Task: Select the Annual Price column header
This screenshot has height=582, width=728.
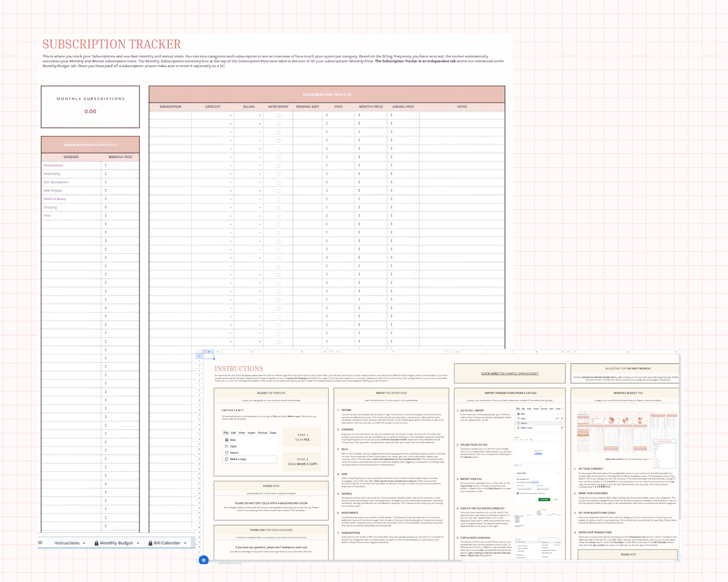Action: (x=403, y=107)
